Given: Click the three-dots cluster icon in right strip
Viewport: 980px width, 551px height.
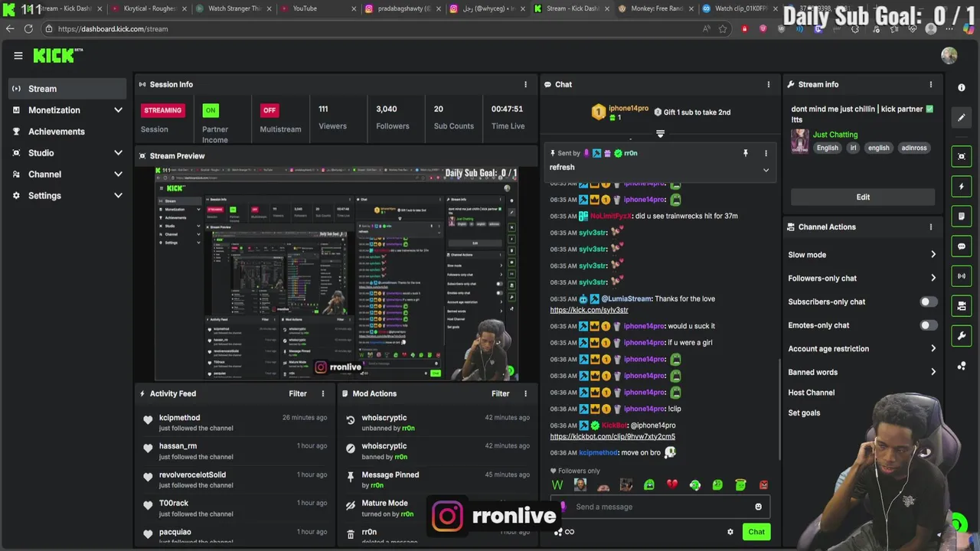Looking at the screenshot, I should click(x=962, y=366).
